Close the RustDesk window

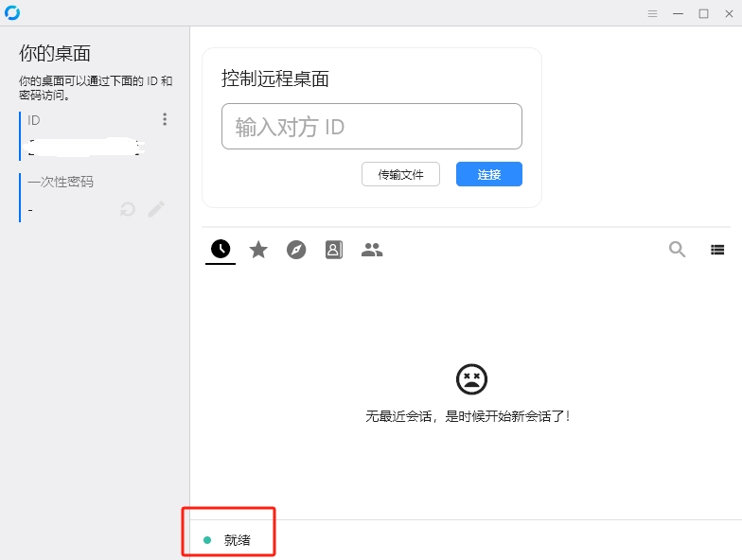(729, 13)
